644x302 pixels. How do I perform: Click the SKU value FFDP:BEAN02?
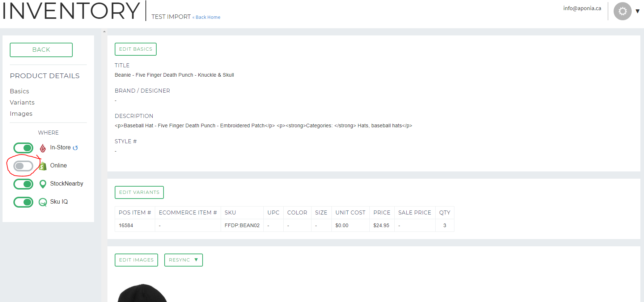point(242,225)
